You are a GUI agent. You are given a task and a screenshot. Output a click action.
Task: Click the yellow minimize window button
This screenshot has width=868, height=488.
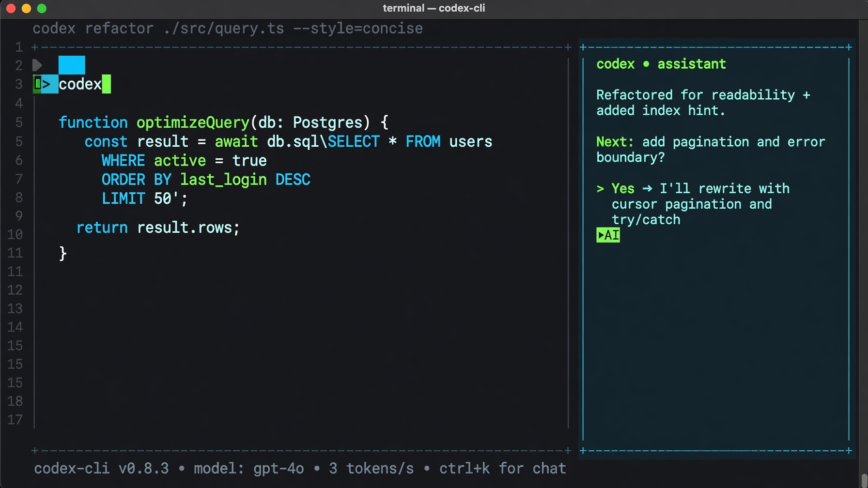(26, 8)
